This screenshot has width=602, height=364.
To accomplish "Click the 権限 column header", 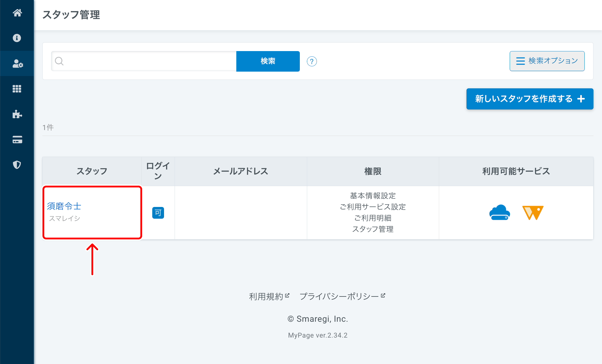I will point(373,171).
